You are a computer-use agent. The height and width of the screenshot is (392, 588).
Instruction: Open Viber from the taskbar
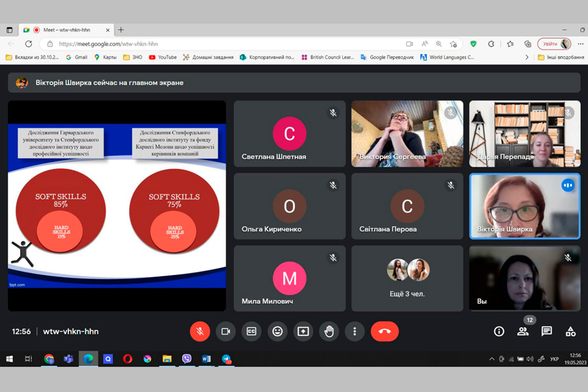[187, 359]
